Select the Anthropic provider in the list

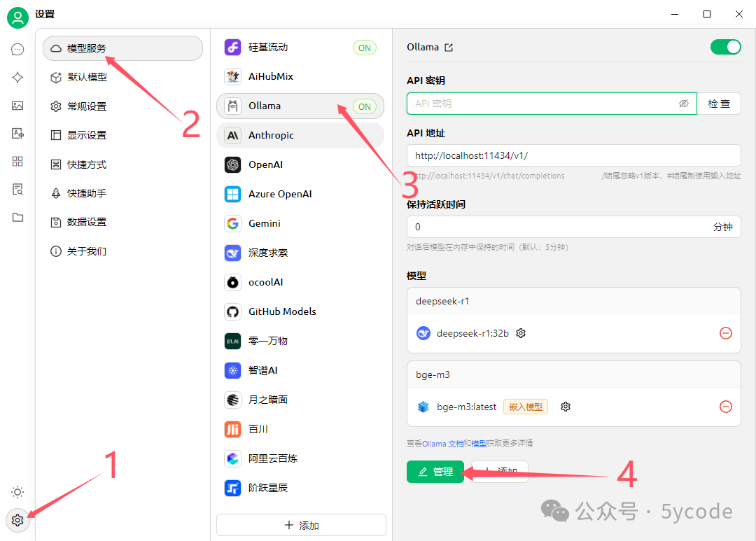[271, 135]
